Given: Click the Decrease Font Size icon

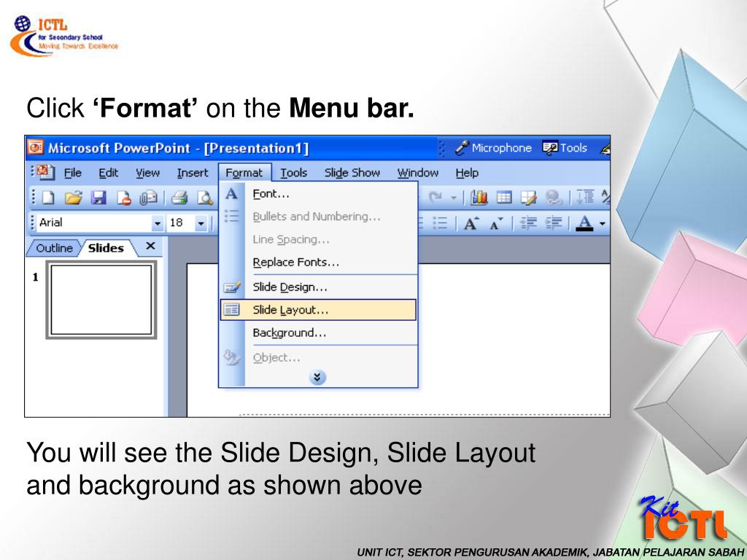Looking at the screenshot, I should (x=496, y=223).
